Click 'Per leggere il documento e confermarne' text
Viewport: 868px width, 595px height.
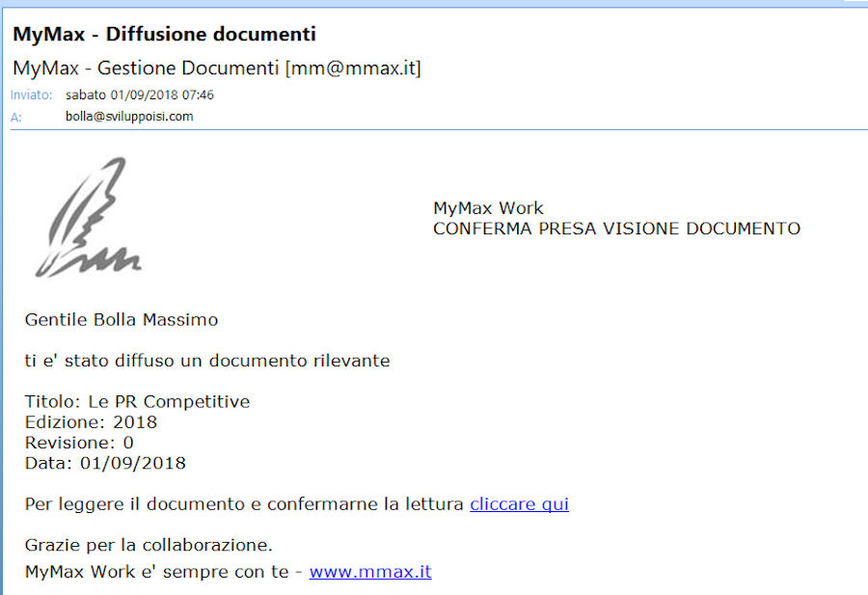[x=203, y=504]
